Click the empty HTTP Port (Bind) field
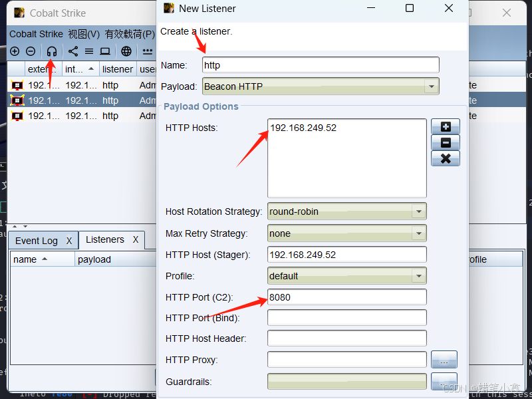The image size is (532, 399). click(x=346, y=318)
